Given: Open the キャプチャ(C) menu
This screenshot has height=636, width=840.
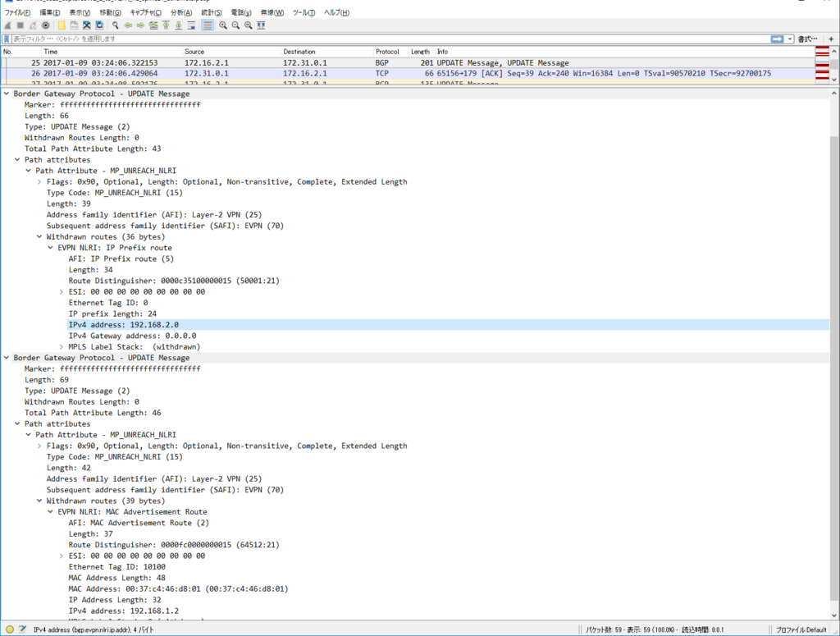Looking at the screenshot, I should click(x=146, y=12).
